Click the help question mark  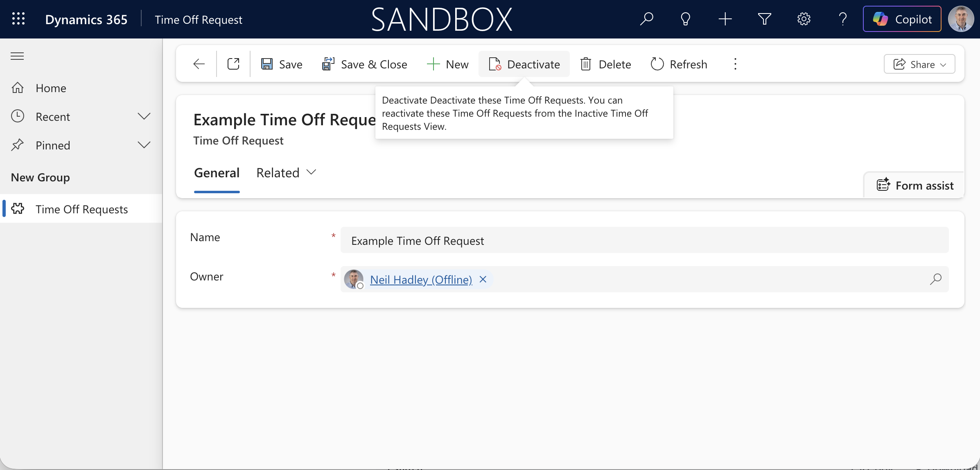[x=842, y=19]
